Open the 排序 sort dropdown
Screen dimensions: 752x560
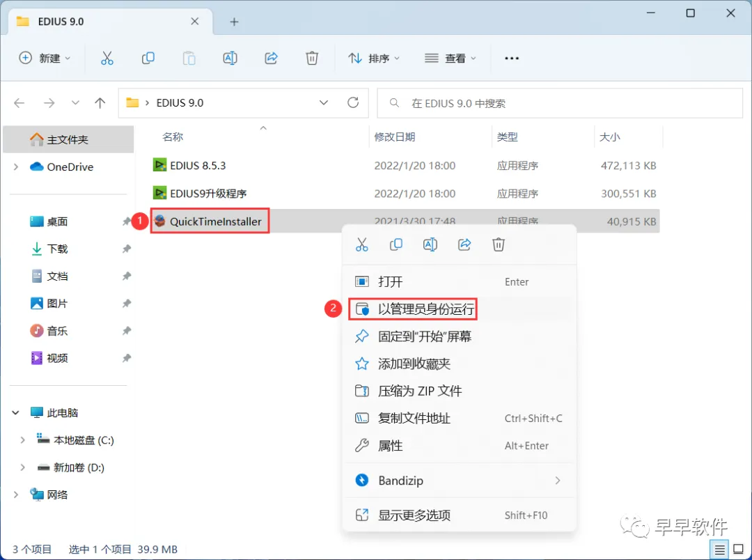click(x=374, y=58)
